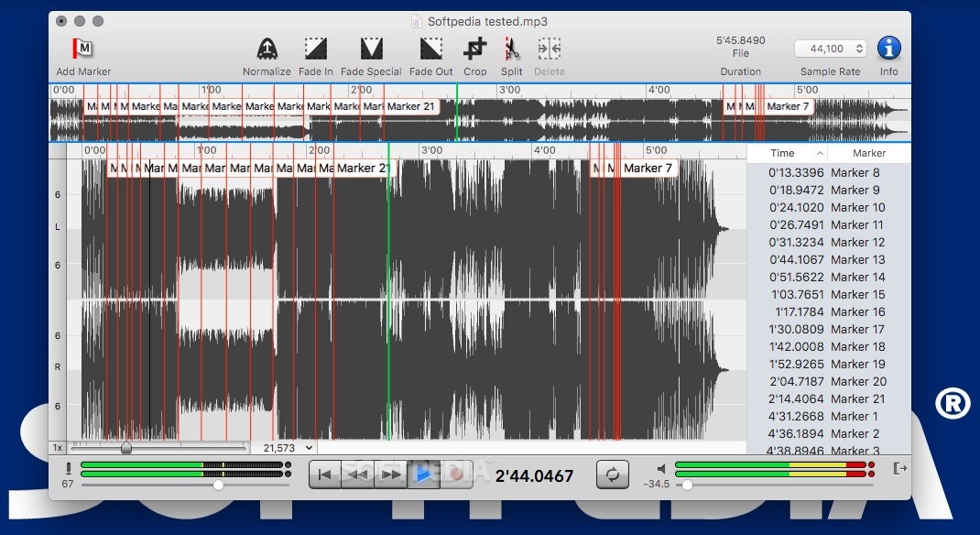The width and height of the screenshot is (980, 535).
Task: Click the Crop tool icon
Action: point(475,49)
